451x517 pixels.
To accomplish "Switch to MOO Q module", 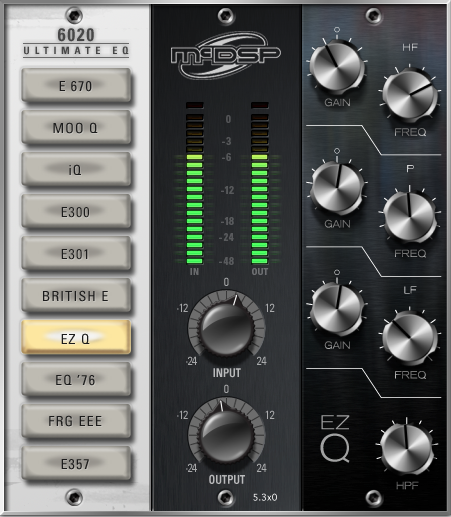I will 76,128.
